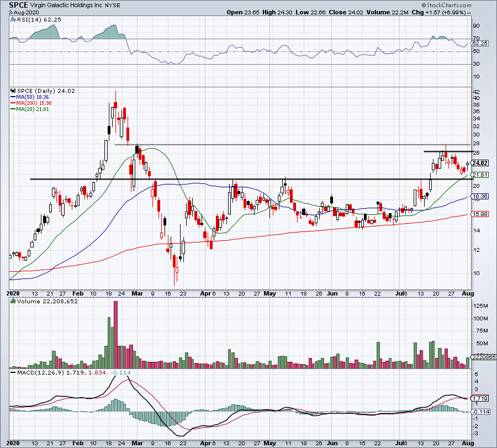Click the 42 price axis label
Screen dimensions: 497x448
[477, 92]
